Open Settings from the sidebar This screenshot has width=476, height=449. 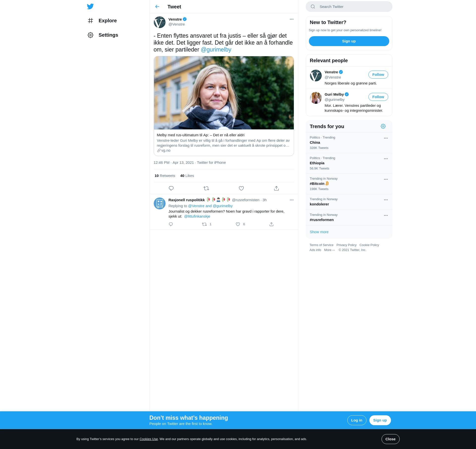(x=103, y=35)
